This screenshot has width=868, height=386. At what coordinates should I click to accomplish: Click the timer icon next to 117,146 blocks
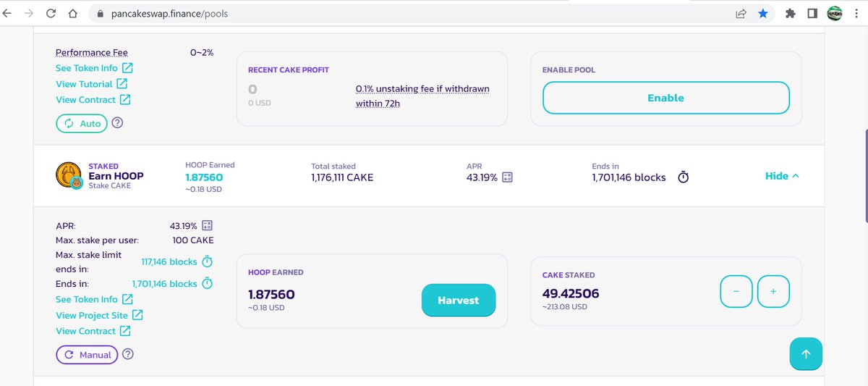(x=207, y=261)
